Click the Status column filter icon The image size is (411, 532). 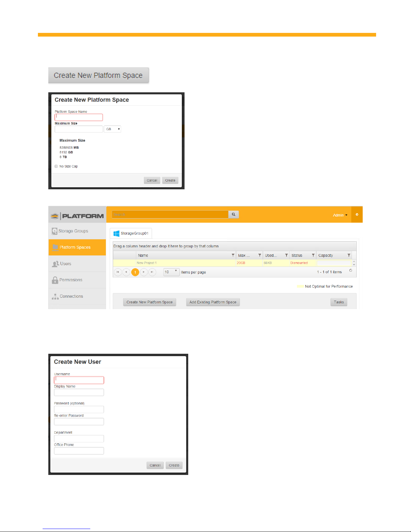click(x=313, y=255)
